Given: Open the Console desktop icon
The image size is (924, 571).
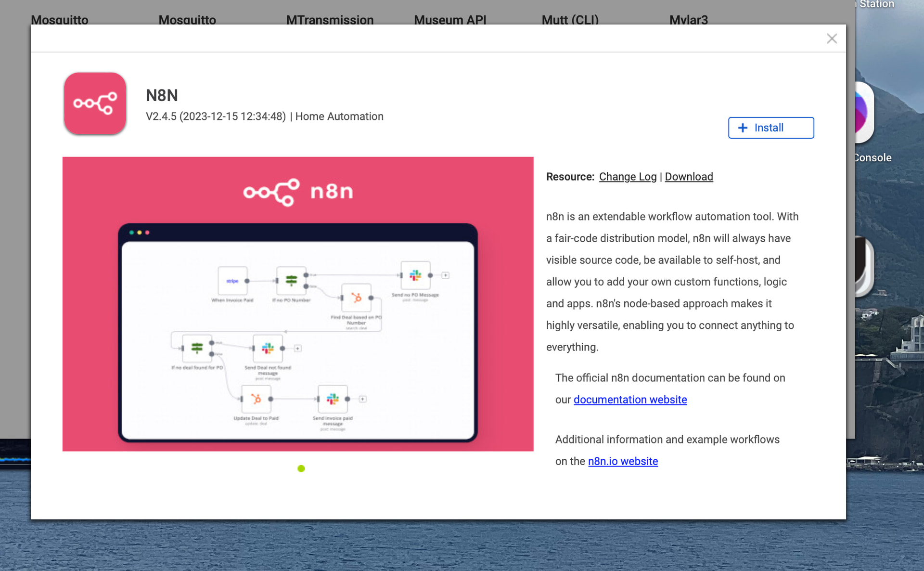Looking at the screenshot, I should point(865,113).
